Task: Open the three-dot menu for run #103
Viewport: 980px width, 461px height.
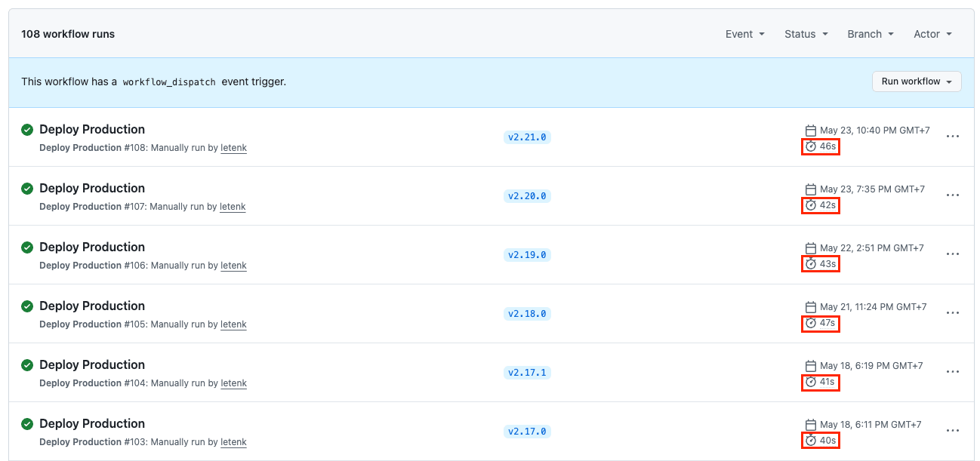Action: (x=953, y=431)
